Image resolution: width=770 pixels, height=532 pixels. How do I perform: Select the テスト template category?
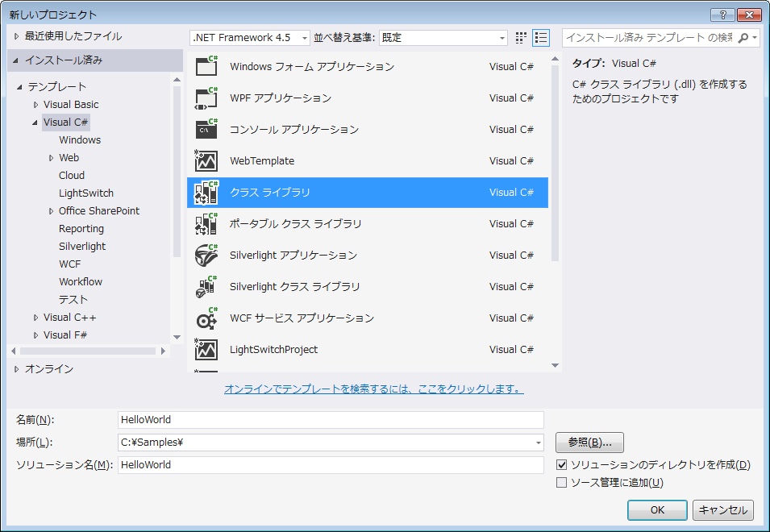point(73,299)
